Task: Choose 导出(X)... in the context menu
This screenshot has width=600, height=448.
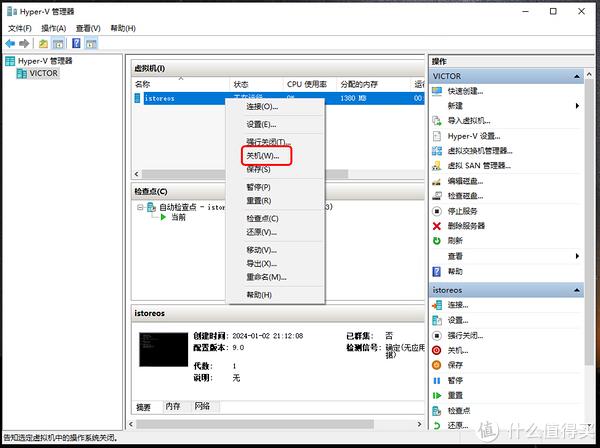Action: coord(276,264)
